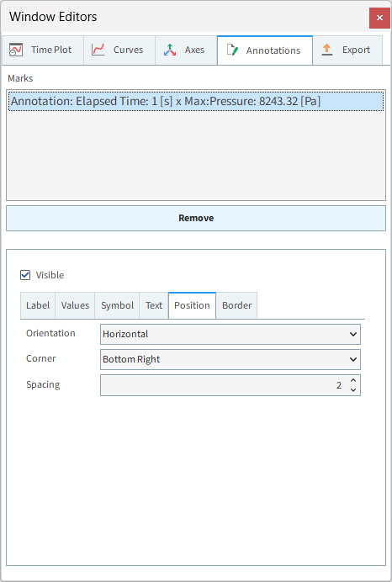Click the Export tab upload icon
This screenshot has height=582, width=392.
pyautogui.click(x=327, y=50)
